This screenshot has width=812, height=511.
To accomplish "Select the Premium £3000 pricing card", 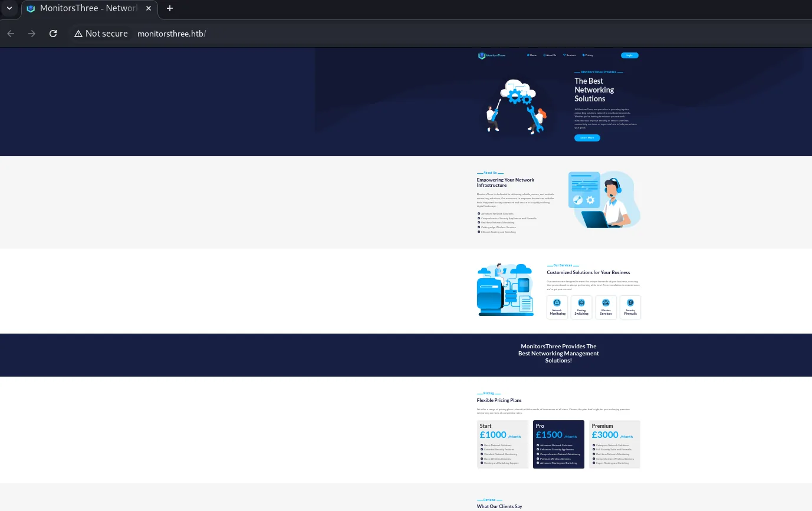I will tap(614, 444).
